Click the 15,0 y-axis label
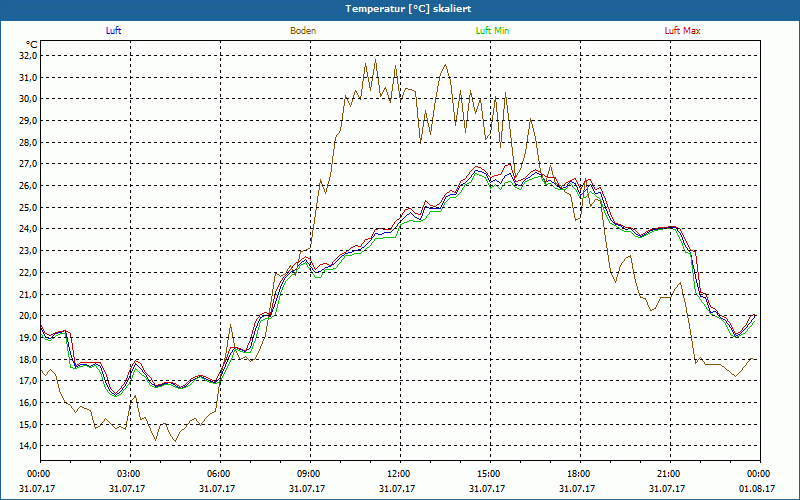This screenshot has height=500, width=800. 28,424
